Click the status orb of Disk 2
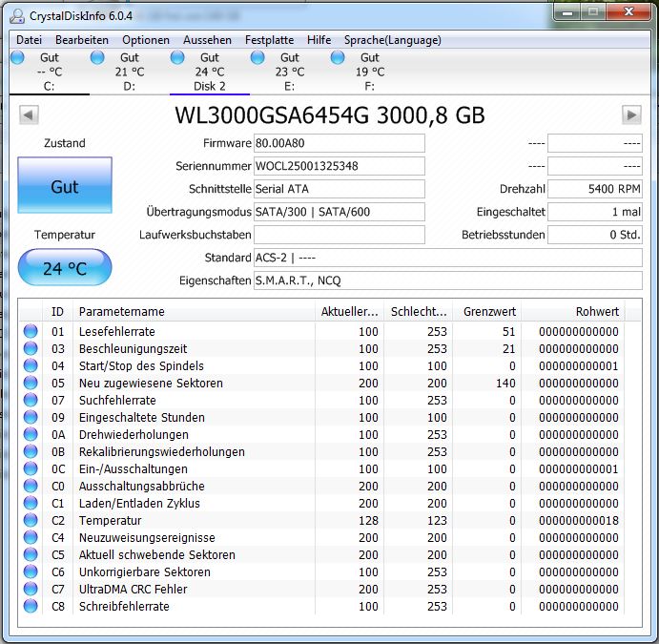Image resolution: width=659 pixels, height=644 pixels. tap(177, 57)
